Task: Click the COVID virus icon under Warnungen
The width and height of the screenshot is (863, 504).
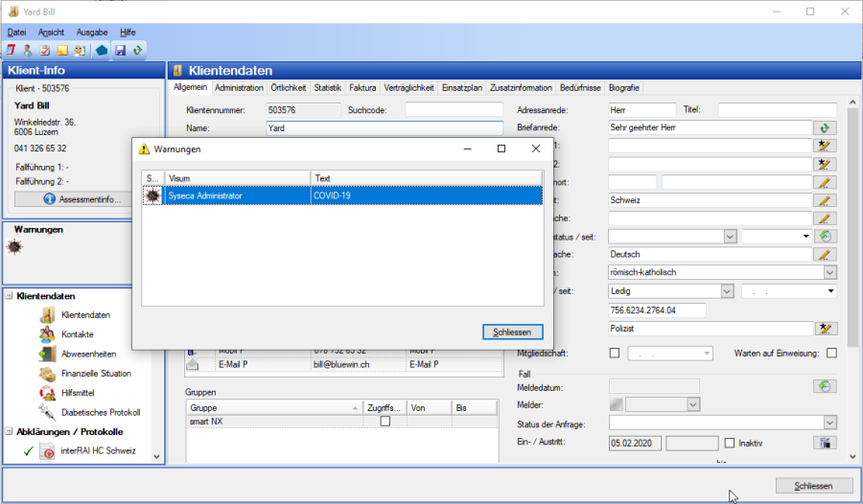Action: (14, 247)
